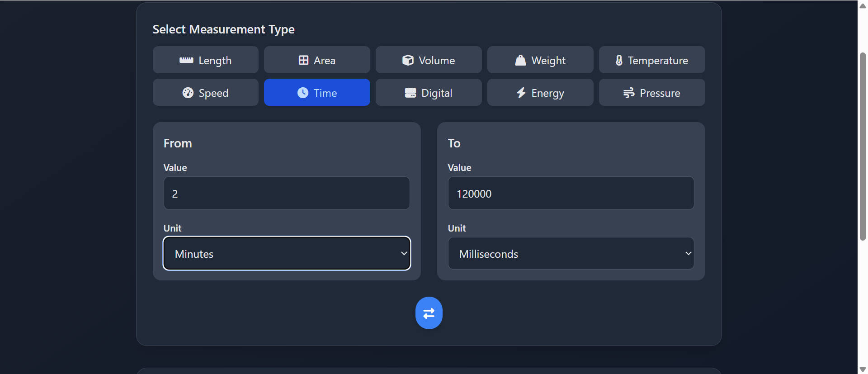Click the Value label in the From panel
The height and width of the screenshot is (374, 868).
tap(175, 167)
